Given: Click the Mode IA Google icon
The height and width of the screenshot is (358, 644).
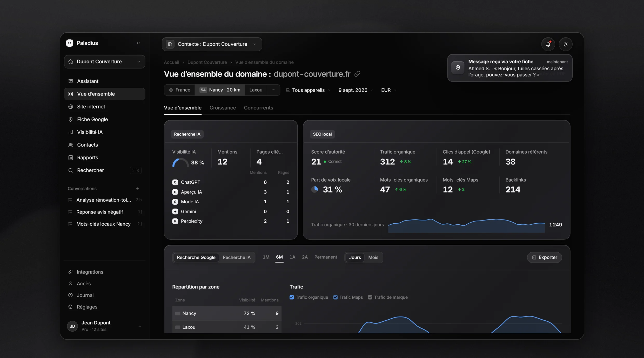Looking at the screenshot, I should coord(175,202).
